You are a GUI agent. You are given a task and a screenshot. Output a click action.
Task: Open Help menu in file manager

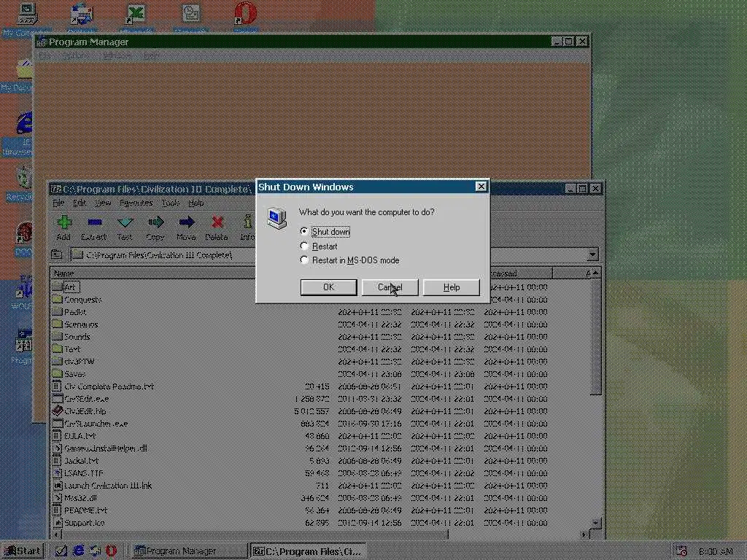coord(196,203)
